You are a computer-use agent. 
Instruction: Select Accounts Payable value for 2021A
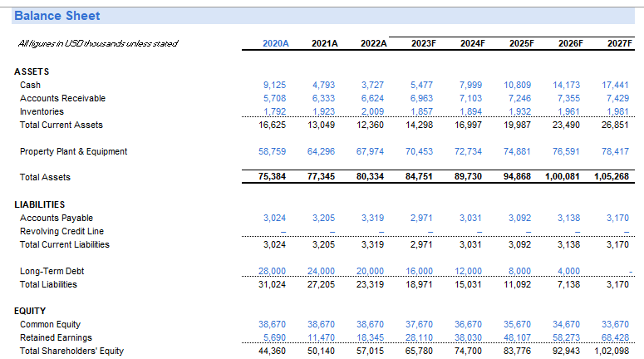[323, 218]
